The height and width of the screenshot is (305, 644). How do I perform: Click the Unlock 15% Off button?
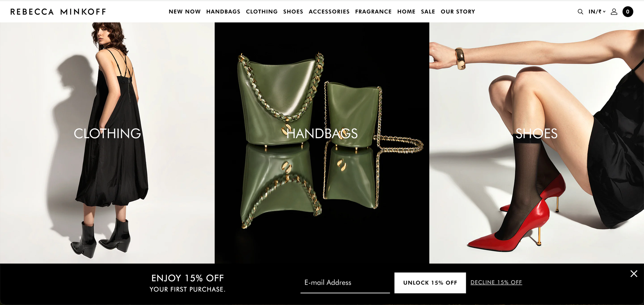click(x=430, y=283)
